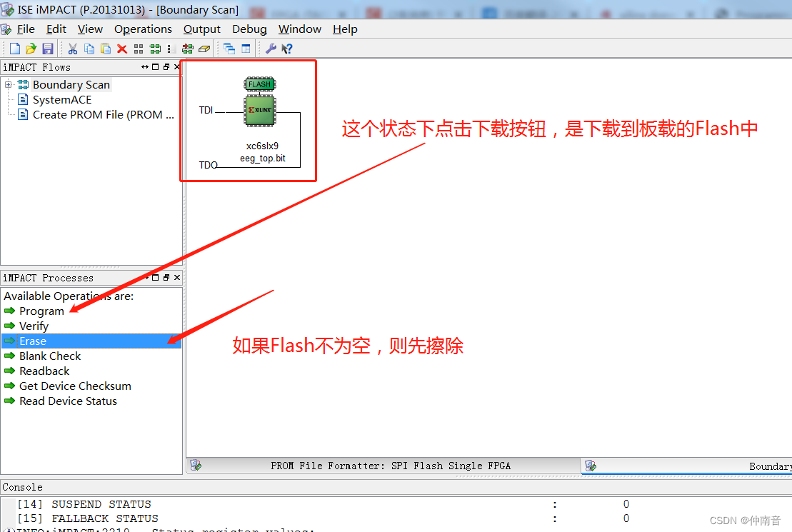This screenshot has width=792, height=532.
Task: Run the Readback operation
Action: coord(44,371)
